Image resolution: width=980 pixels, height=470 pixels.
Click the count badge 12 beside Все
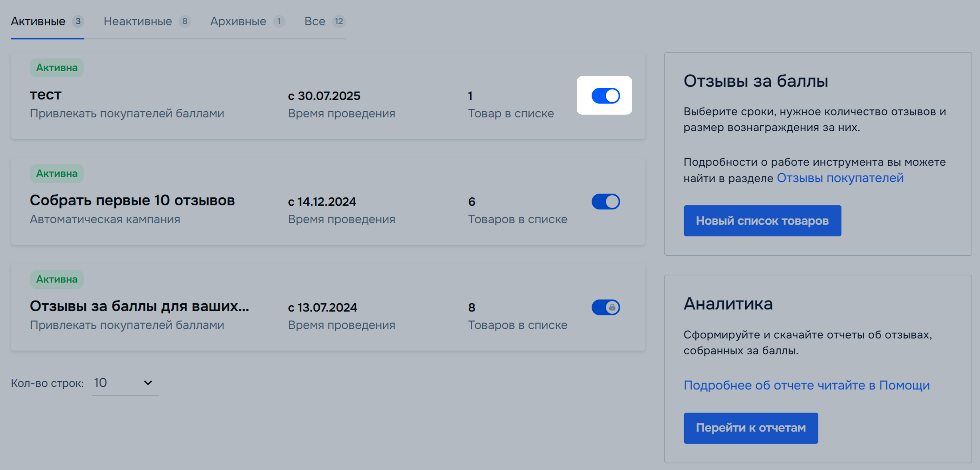(x=339, y=21)
